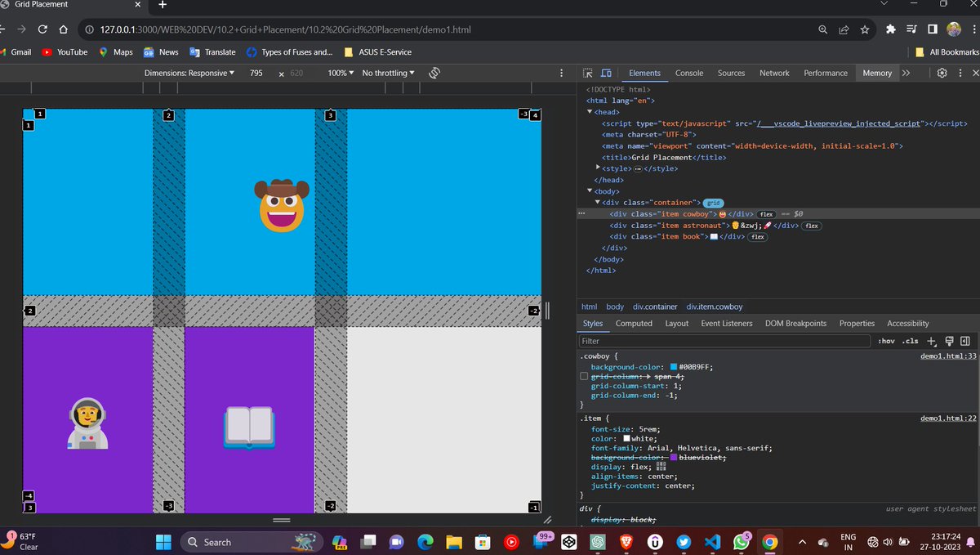Collapse the div container element

pos(597,203)
